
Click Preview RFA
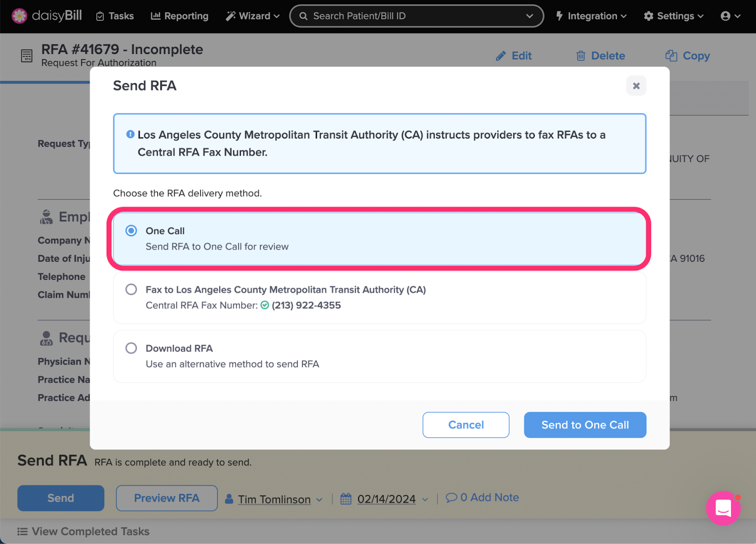167,498
